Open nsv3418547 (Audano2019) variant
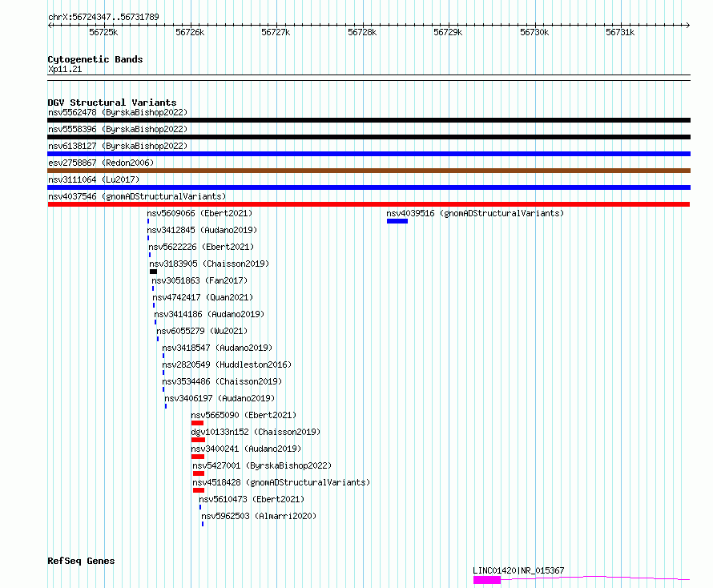Screen dimensions: 713x588 (217, 348)
